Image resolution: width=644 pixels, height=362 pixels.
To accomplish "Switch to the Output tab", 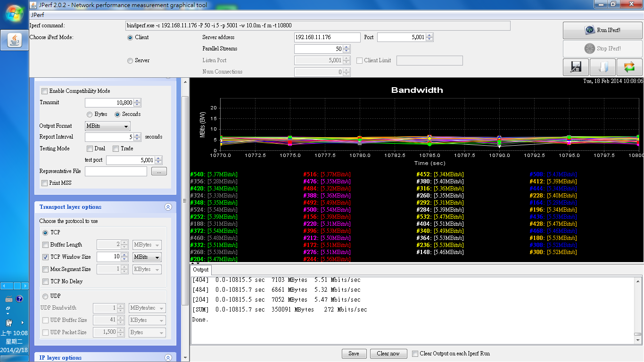I will [x=201, y=270].
